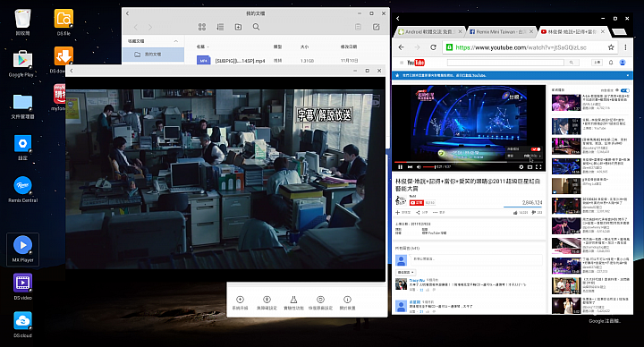Viewport: 644px width, 347px height.
Task: Click the paste clipboard icon in file manager
Action: coord(358,27)
